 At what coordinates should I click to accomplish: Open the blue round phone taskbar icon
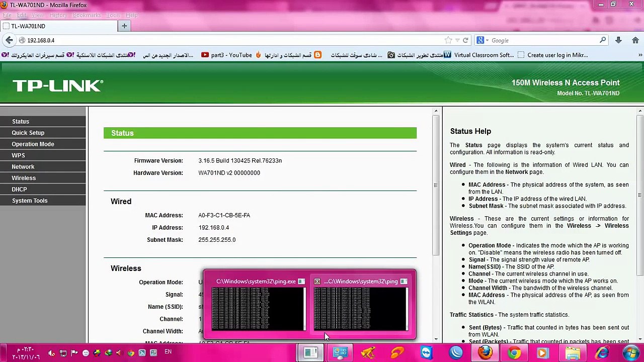click(x=456, y=353)
